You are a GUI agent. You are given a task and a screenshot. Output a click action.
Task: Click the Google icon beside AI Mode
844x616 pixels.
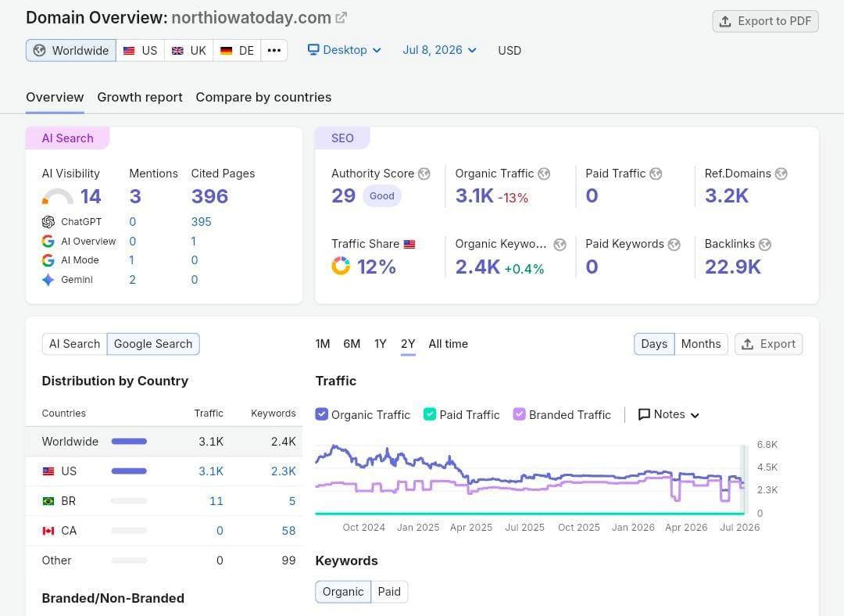click(x=48, y=260)
